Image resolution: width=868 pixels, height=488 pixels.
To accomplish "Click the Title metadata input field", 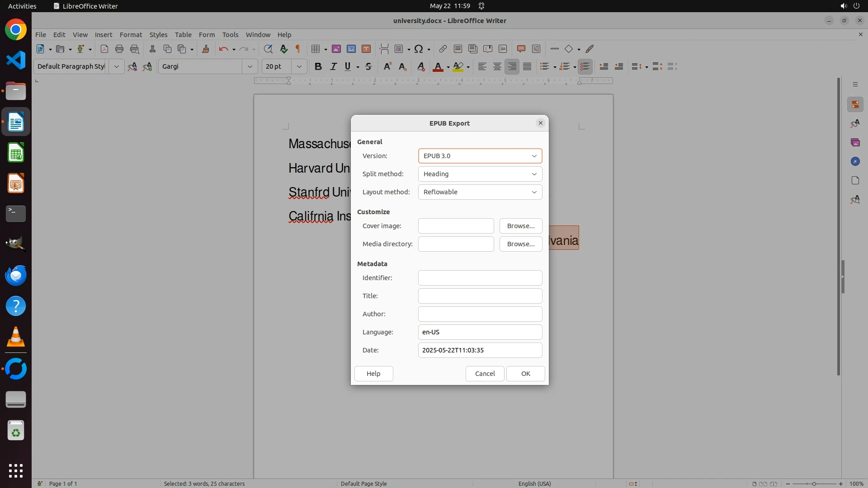I will (x=480, y=296).
